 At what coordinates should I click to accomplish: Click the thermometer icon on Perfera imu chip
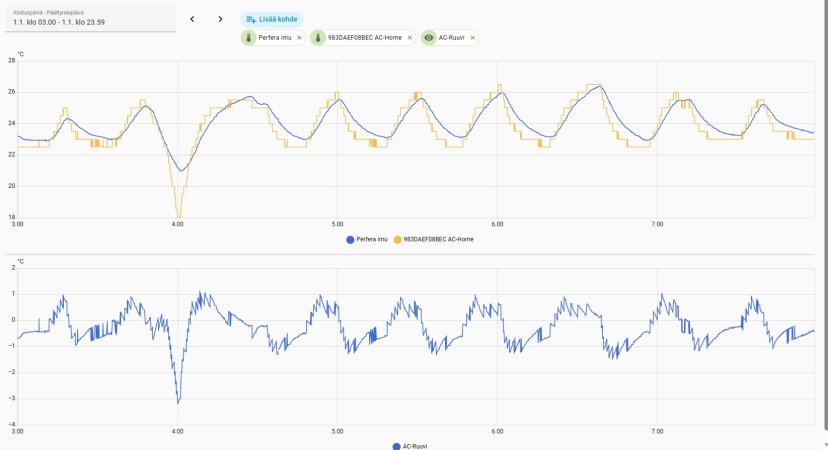250,38
